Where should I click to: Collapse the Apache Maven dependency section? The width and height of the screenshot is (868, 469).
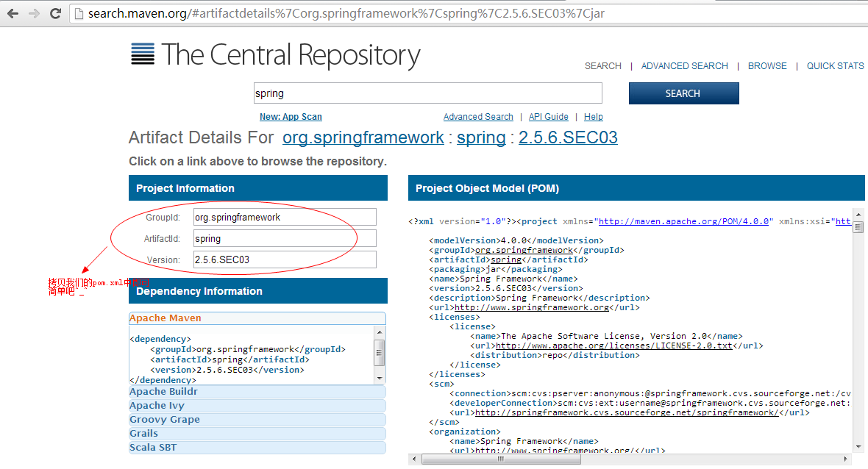click(257, 318)
